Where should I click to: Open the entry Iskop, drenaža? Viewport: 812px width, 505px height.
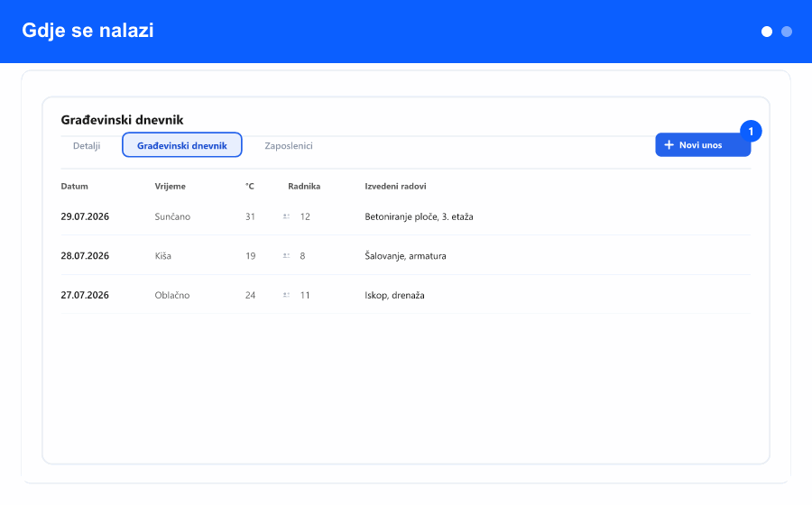point(394,295)
